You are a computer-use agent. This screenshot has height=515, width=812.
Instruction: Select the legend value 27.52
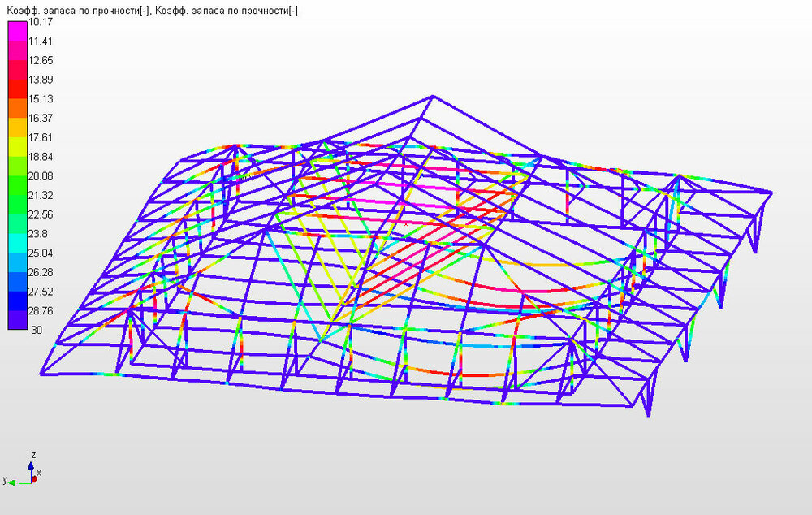41,291
